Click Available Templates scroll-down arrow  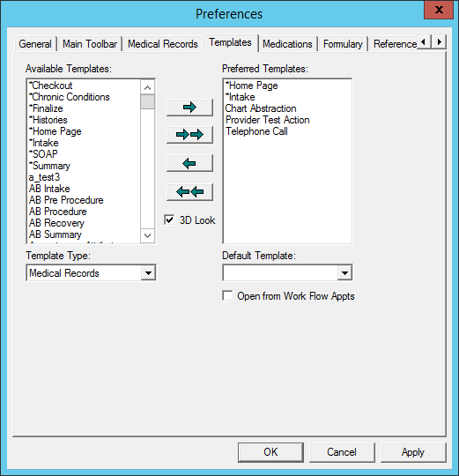tap(147, 235)
